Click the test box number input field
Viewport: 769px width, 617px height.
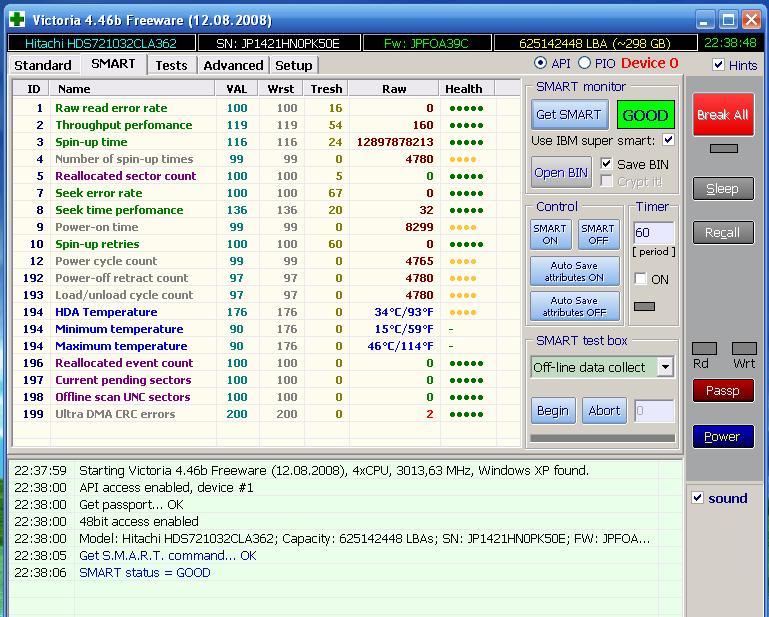pos(654,411)
